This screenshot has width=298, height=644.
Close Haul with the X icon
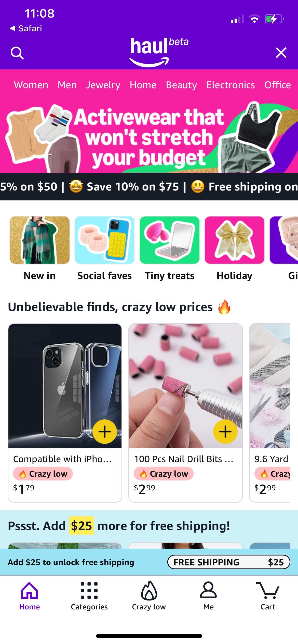(x=281, y=53)
